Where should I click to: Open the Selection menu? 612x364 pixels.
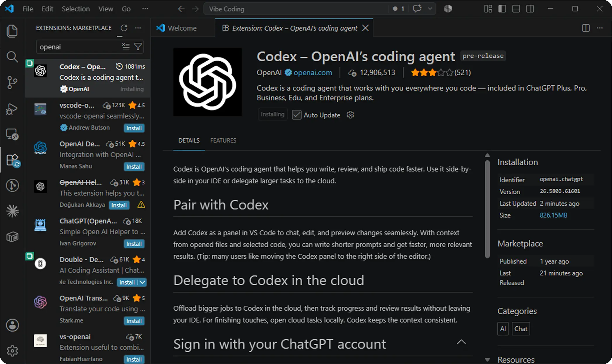76,9
